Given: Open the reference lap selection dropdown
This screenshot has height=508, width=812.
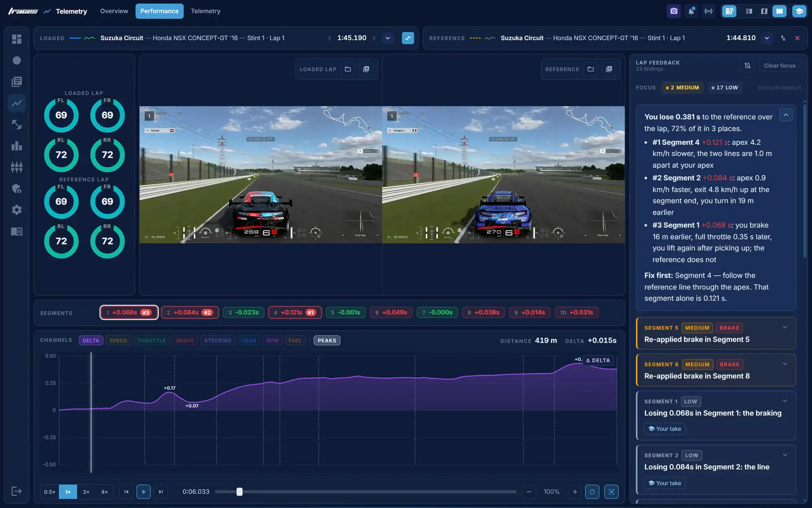Looking at the screenshot, I should click(x=767, y=38).
